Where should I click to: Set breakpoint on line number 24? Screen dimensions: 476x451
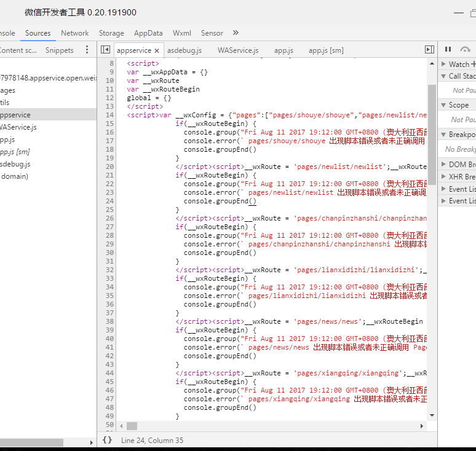point(109,201)
